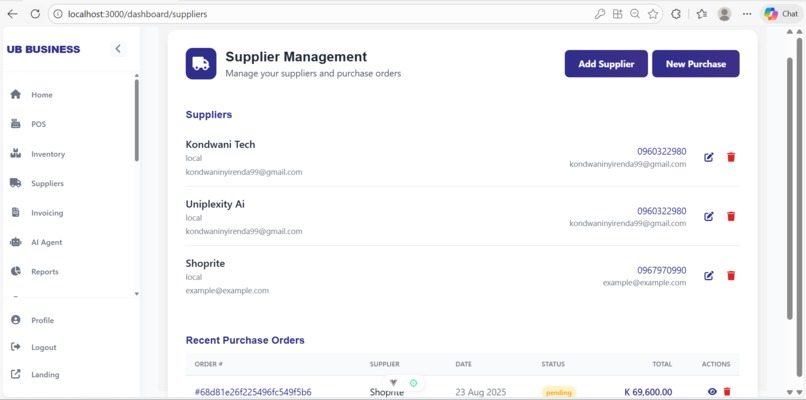The image size is (806, 400).
Task: Edit the Kondwani Tech supplier
Action: tap(708, 157)
